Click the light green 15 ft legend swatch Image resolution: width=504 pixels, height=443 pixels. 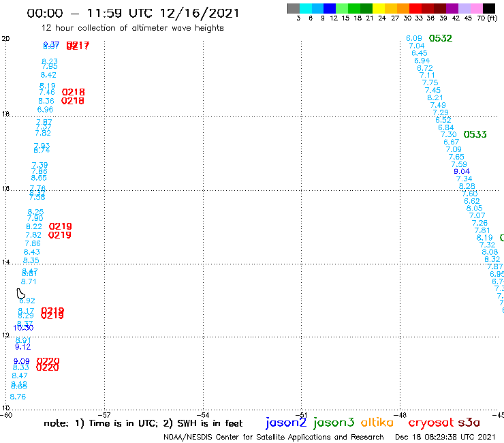[342, 8]
